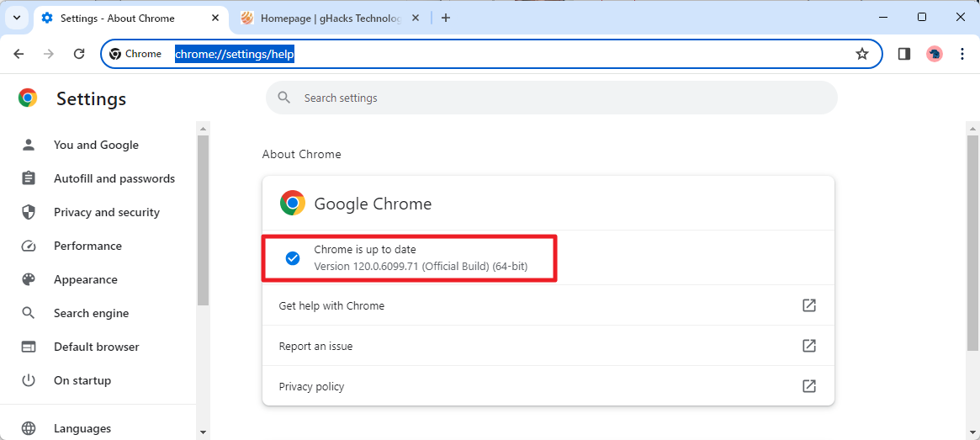This screenshot has height=440, width=980.
Task: Reload the page
Action: point(79,54)
